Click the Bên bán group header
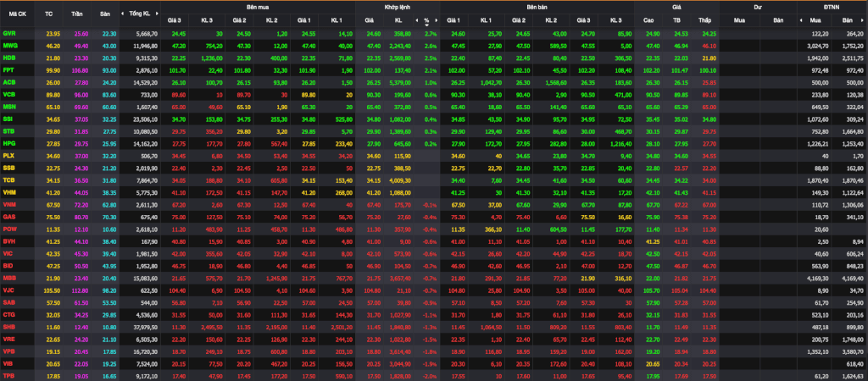The height and width of the screenshot is (381, 868). point(537,7)
